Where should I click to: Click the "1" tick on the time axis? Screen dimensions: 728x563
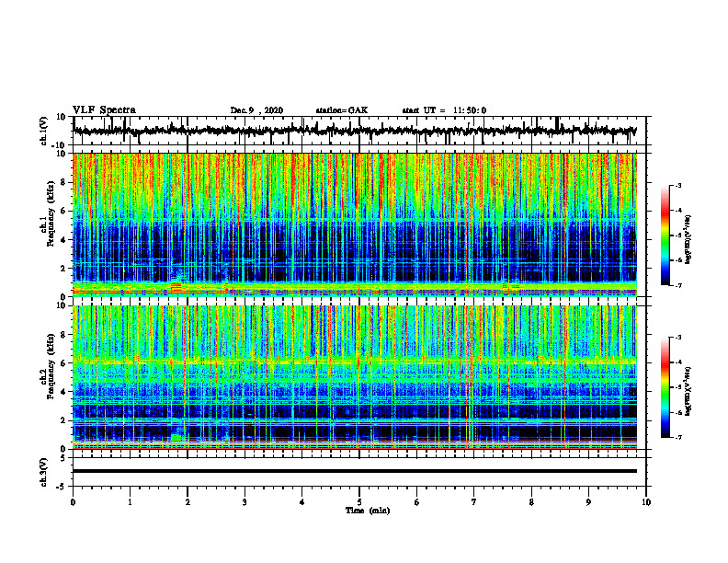pos(130,502)
